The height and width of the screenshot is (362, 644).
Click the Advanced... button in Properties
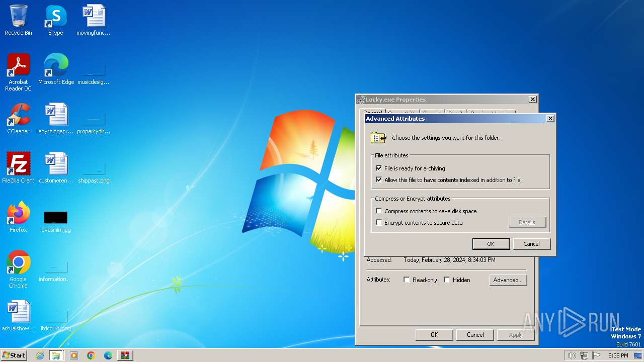[x=508, y=280]
